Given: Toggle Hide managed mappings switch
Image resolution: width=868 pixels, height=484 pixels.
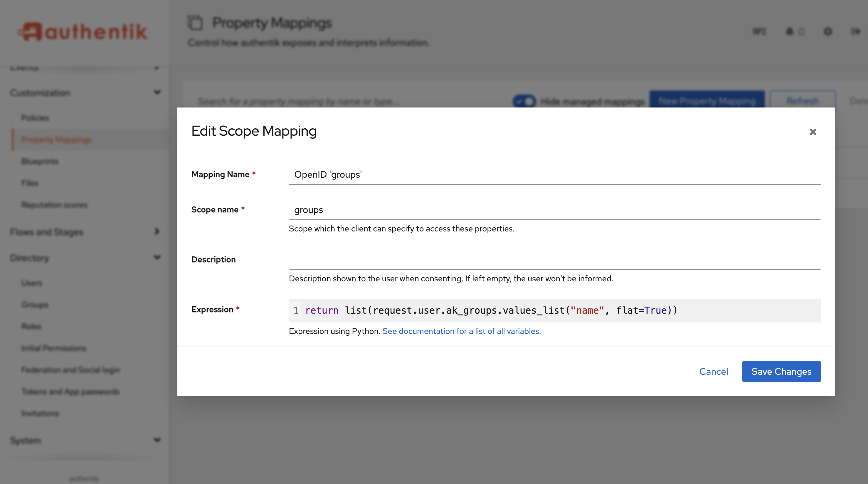Looking at the screenshot, I should coord(524,101).
